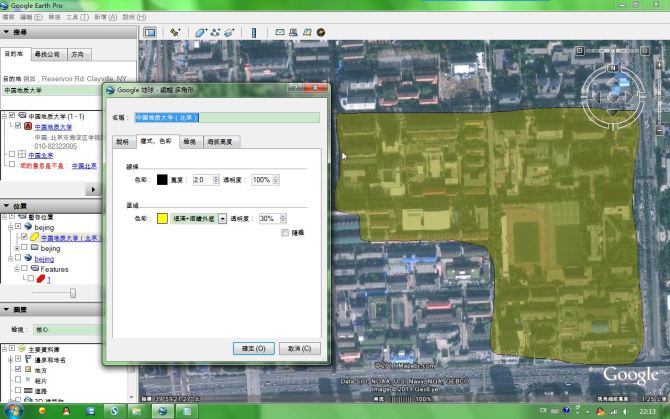Check the checkbox for item 1
Viewport: 670px width, 419px height.
point(30,278)
